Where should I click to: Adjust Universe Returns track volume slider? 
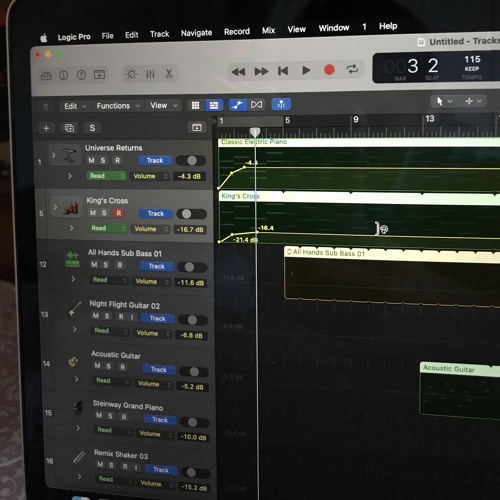click(191, 161)
